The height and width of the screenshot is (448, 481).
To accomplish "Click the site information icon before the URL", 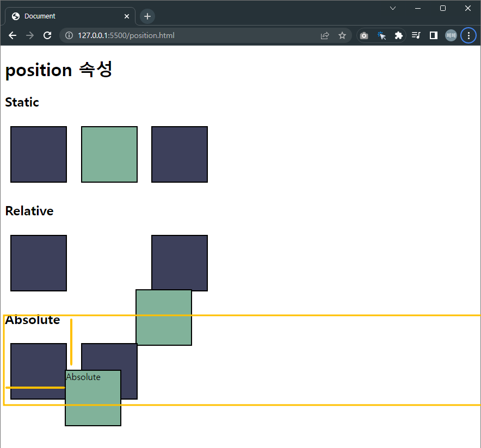I will tap(69, 35).
